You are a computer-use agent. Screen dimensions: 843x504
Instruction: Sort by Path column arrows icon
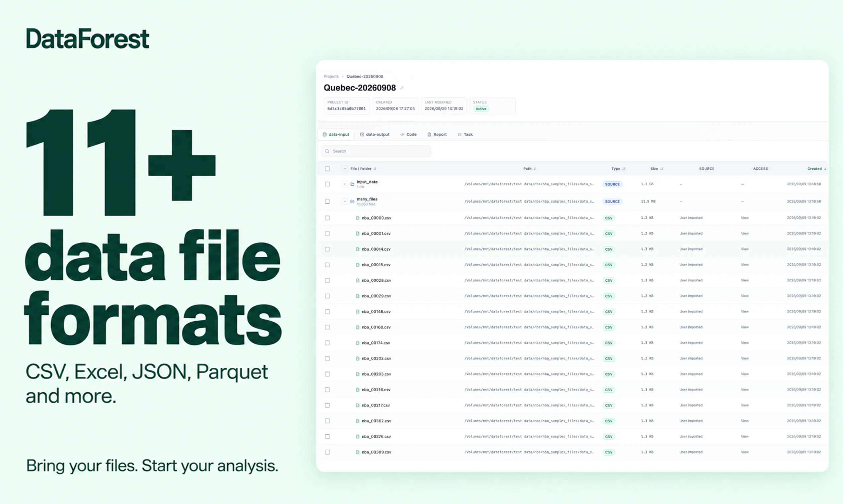535,169
